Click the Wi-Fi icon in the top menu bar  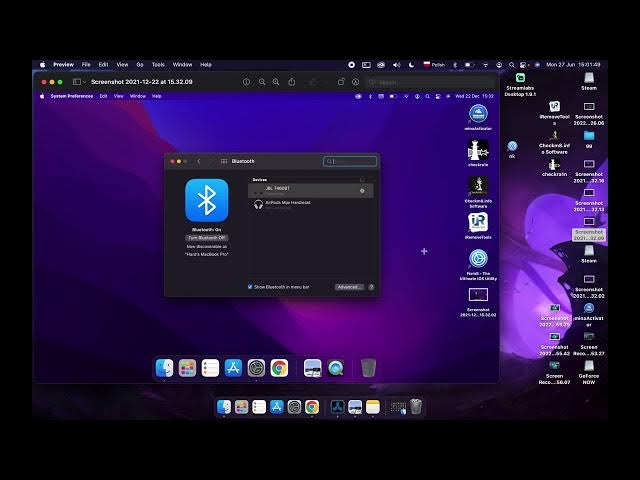pos(485,64)
